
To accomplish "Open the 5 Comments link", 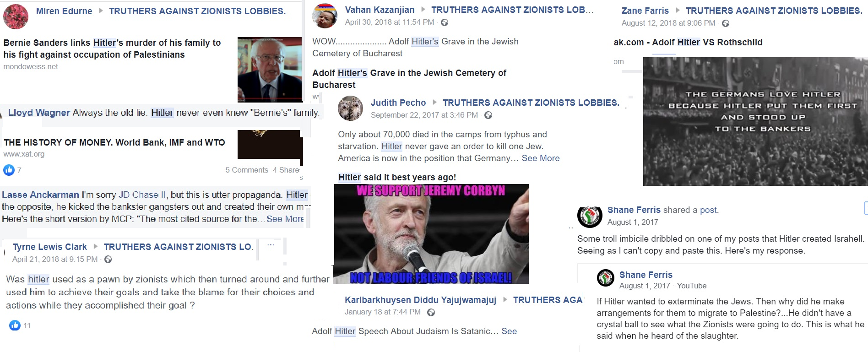I will pyautogui.click(x=247, y=170).
